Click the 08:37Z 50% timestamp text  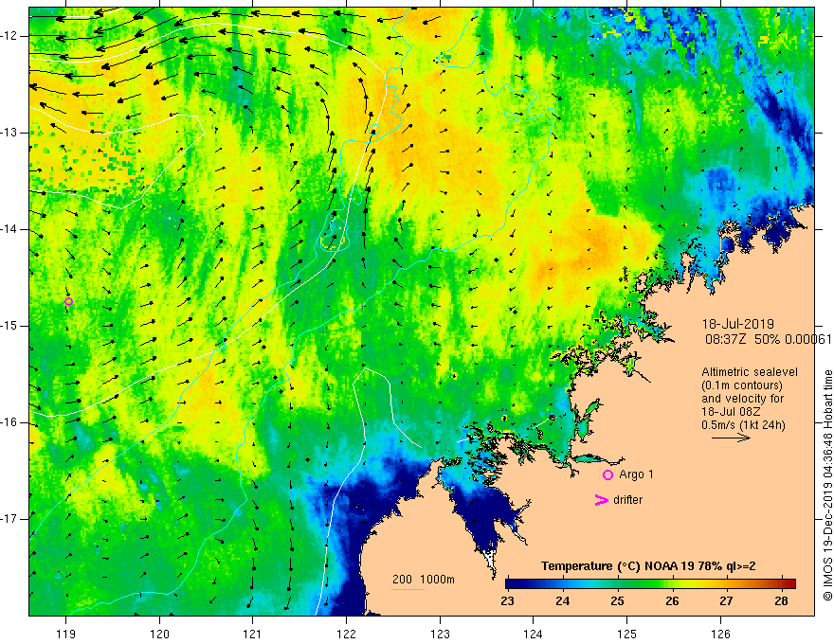click(x=768, y=339)
